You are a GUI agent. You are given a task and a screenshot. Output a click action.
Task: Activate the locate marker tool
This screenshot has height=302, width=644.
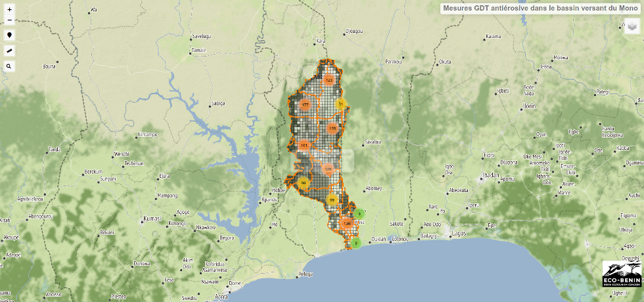[x=9, y=35]
